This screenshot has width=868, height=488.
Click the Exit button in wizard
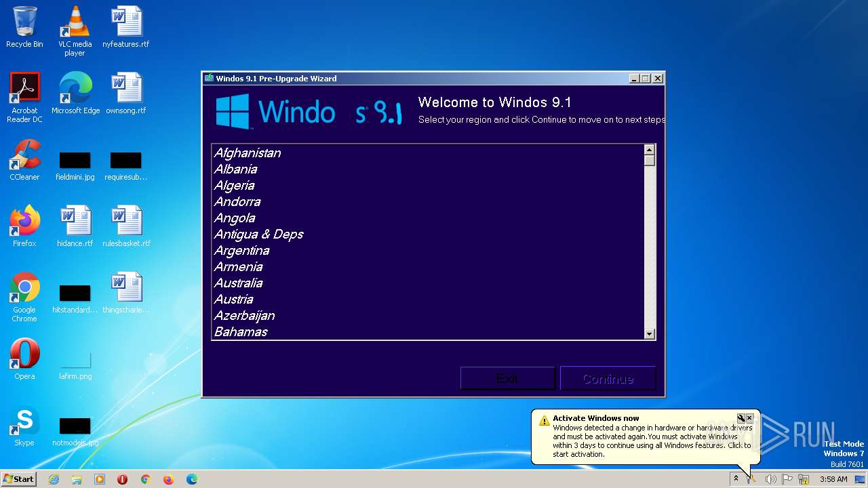(507, 378)
